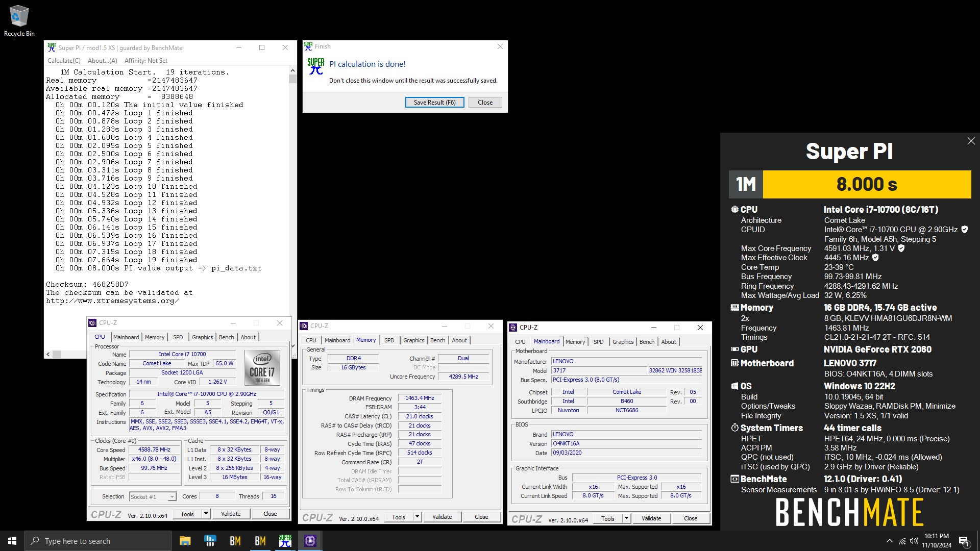Click the Motherboard icon in BenchMate panel
The height and width of the screenshot is (551, 980).
pyautogui.click(x=734, y=363)
